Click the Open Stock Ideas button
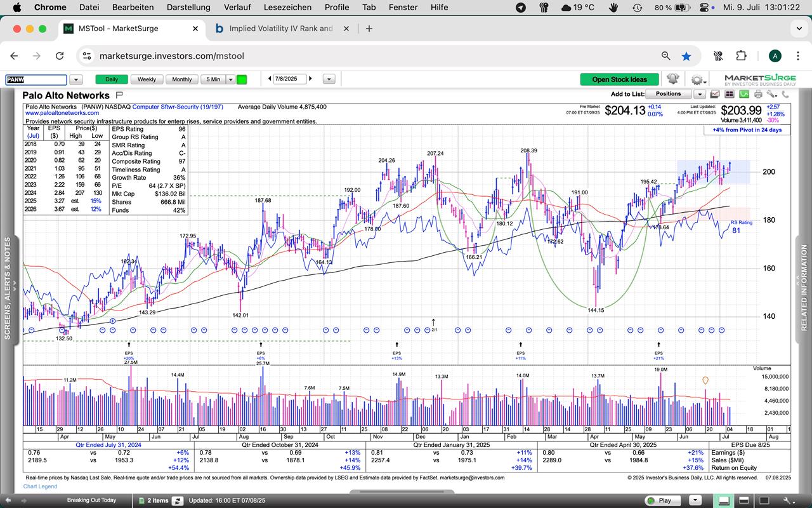 [619, 79]
